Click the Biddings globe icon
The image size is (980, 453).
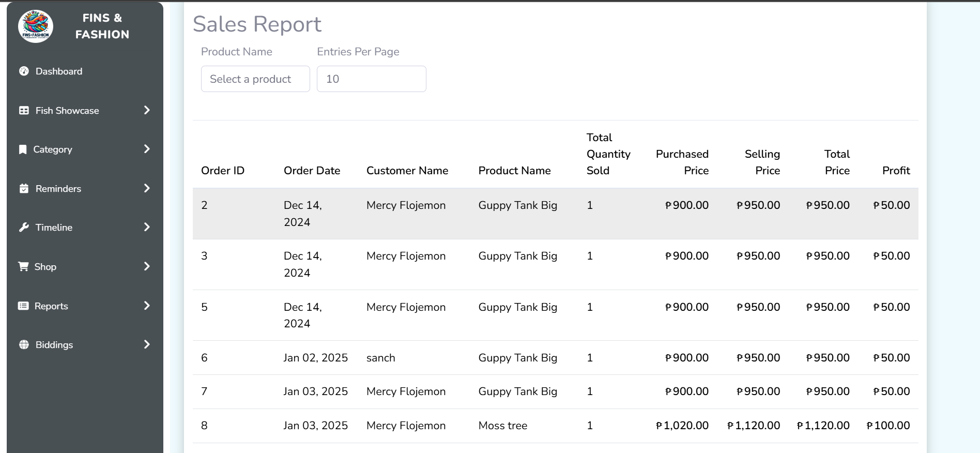(24, 345)
